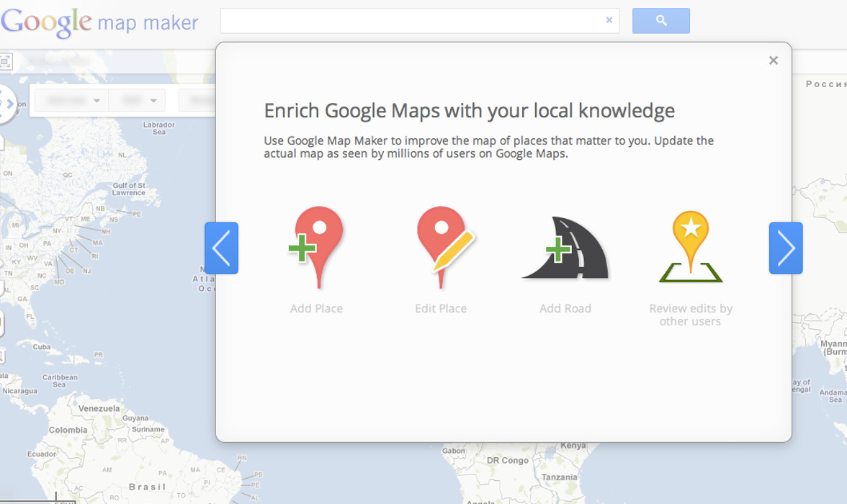Click the Cuba label on the map

coord(42,347)
